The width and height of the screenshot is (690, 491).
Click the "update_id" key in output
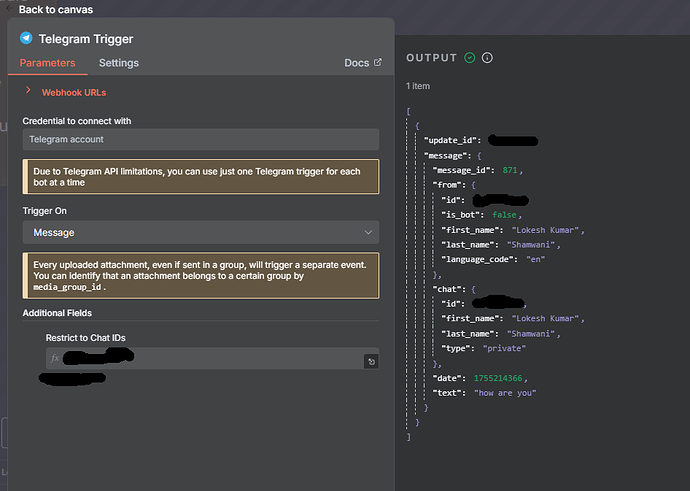point(450,140)
